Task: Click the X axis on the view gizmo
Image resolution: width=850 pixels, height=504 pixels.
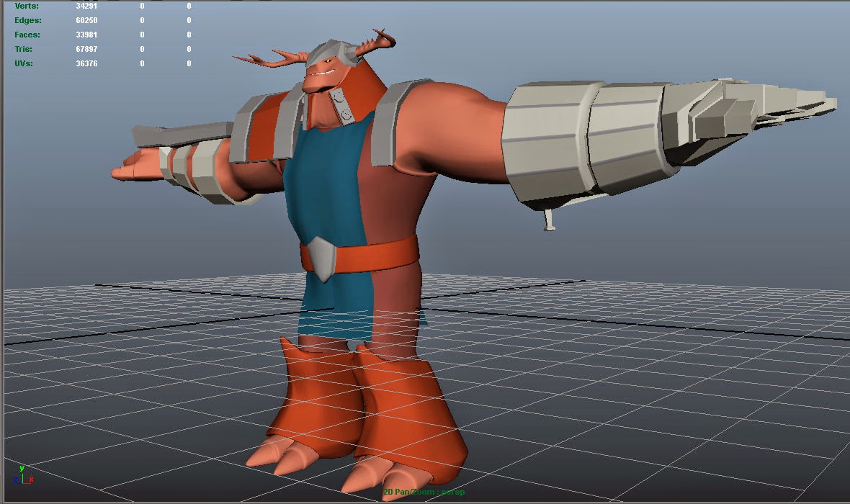Action: (x=31, y=479)
